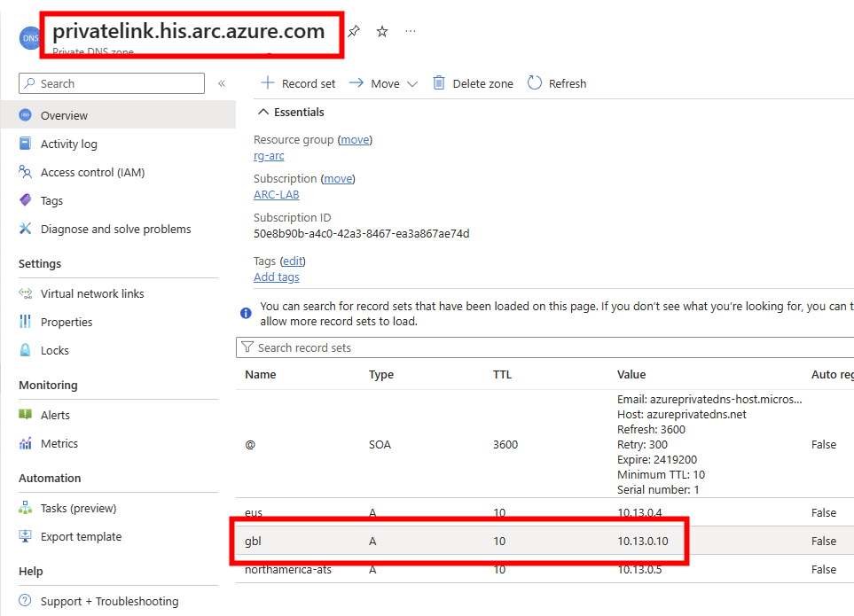Click the circular Refresh icon
This screenshot has height=616, width=854.
click(x=534, y=82)
